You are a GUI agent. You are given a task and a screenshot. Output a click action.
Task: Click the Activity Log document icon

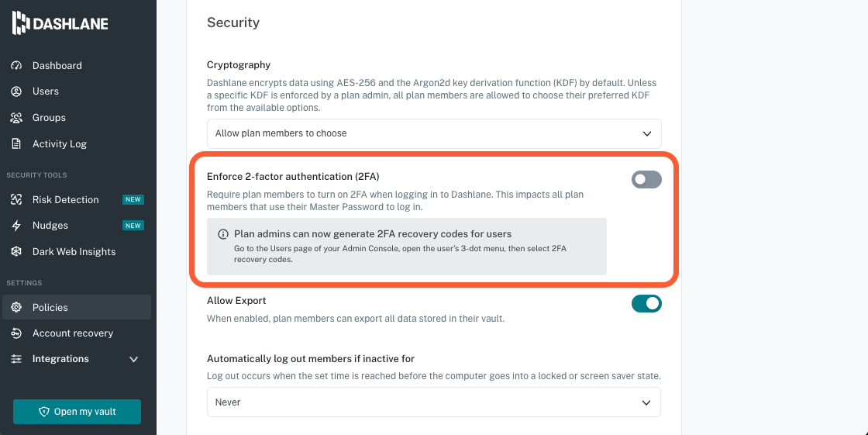16,144
